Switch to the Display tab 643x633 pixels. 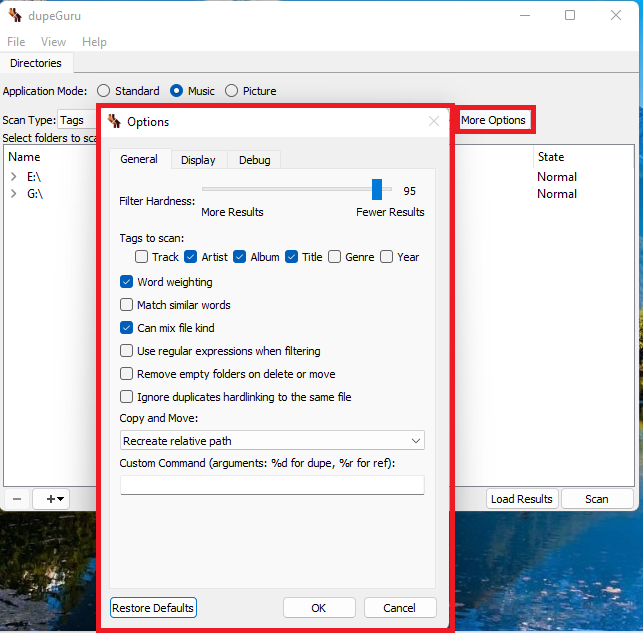coord(198,160)
